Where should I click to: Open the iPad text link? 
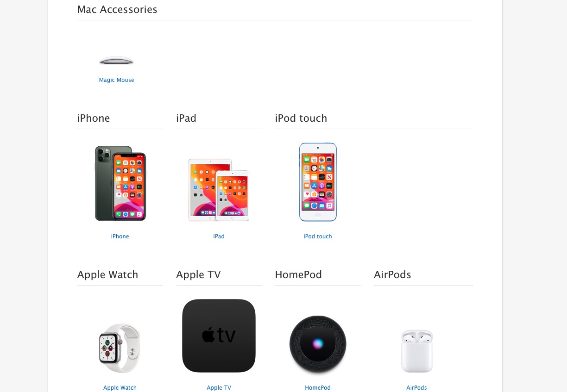219,236
